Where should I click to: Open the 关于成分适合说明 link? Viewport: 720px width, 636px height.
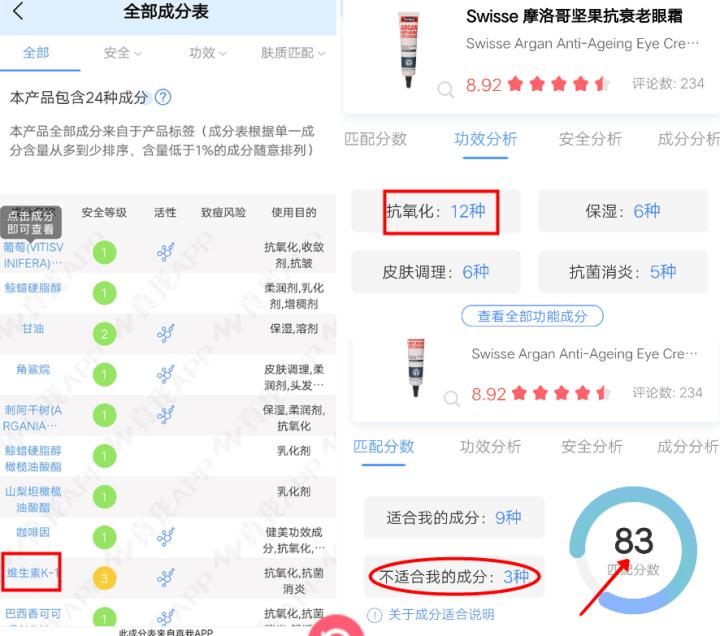[x=441, y=614]
